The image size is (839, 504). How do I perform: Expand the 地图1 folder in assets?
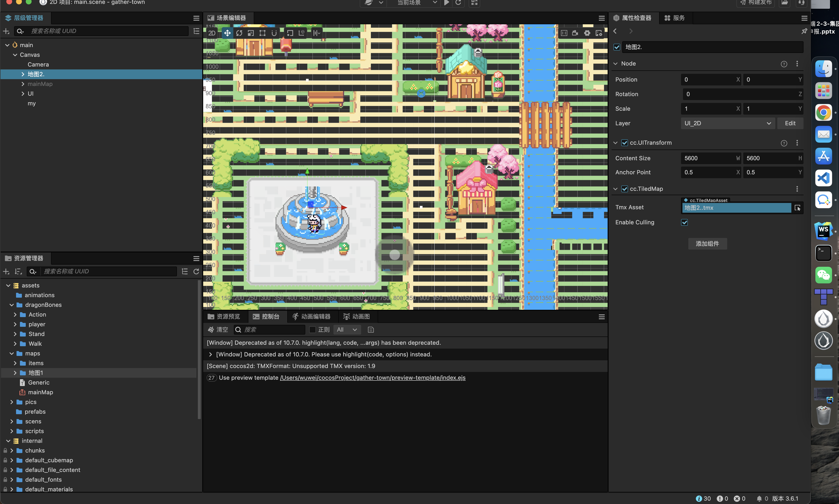pyautogui.click(x=15, y=373)
